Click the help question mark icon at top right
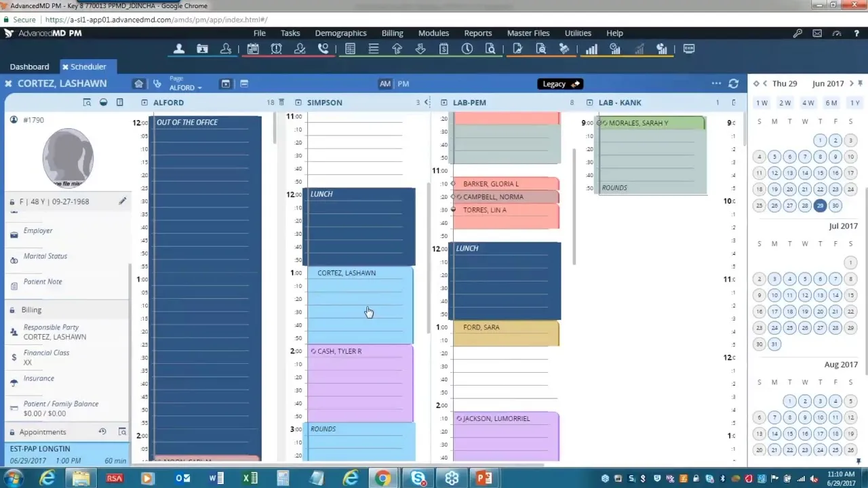Screen dimensions: 868x488 click(x=856, y=33)
